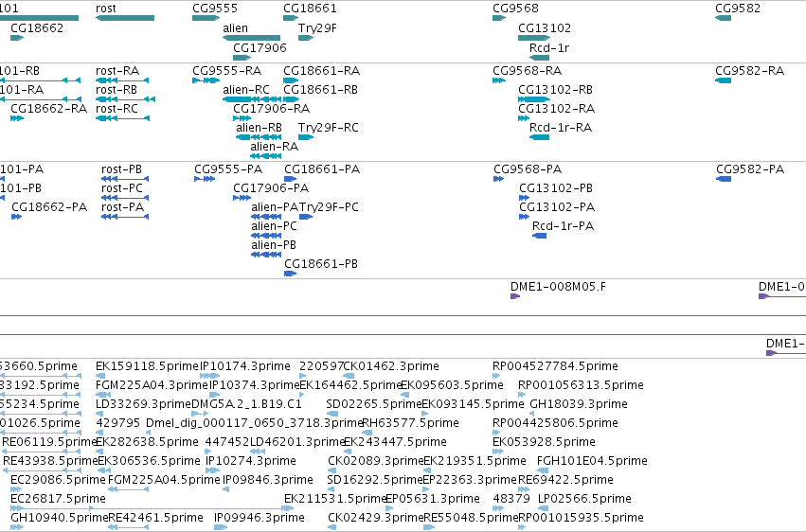The width and height of the screenshot is (806, 532).
Task: Click the LD33269.3prime EST label
Action: (x=143, y=404)
